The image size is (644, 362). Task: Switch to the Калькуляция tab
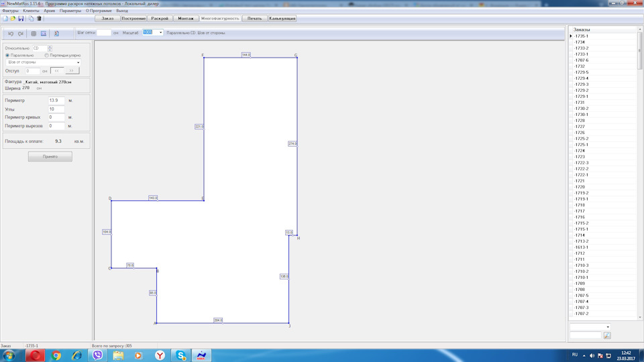[x=282, y=19]
